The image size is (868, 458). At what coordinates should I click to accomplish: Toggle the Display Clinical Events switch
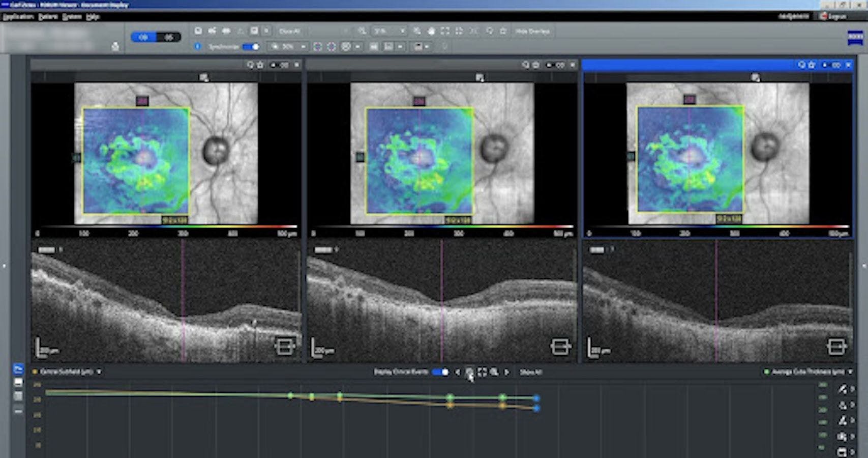click(440, 372)
